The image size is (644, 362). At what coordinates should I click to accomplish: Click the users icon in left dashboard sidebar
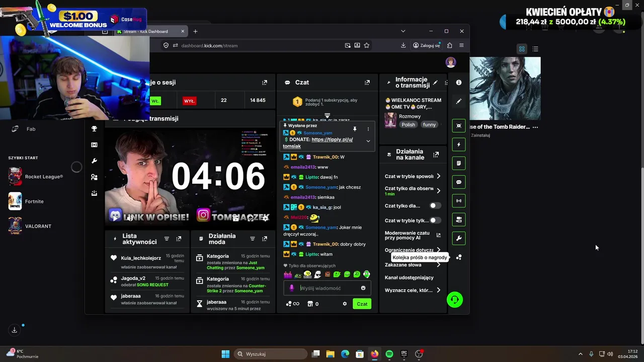point(94,177)
